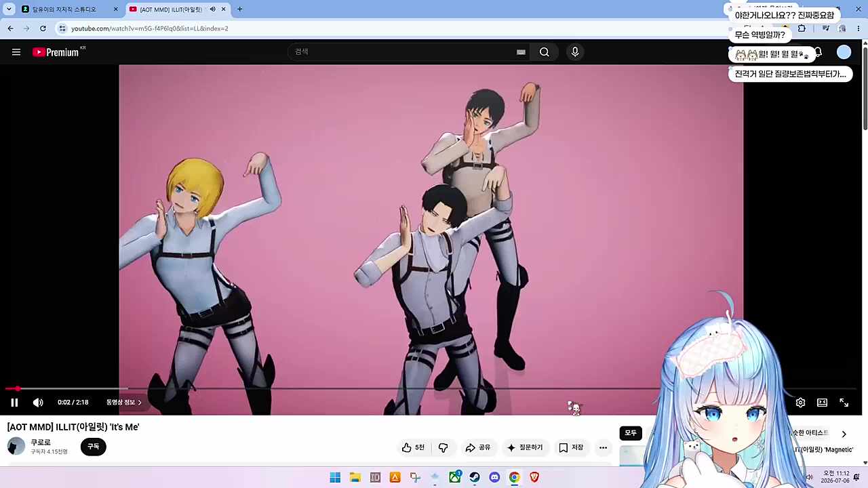Click the search magnifier button
Image resolution: width=868 pixels, height=488 pixels.
pyautogui.click(x=544, y=52)
